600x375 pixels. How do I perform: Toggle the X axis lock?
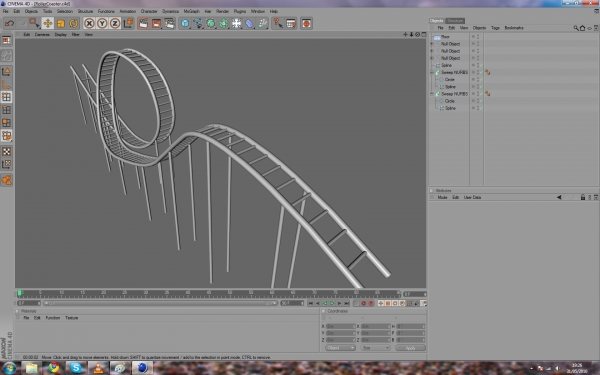tap(89, 23)
